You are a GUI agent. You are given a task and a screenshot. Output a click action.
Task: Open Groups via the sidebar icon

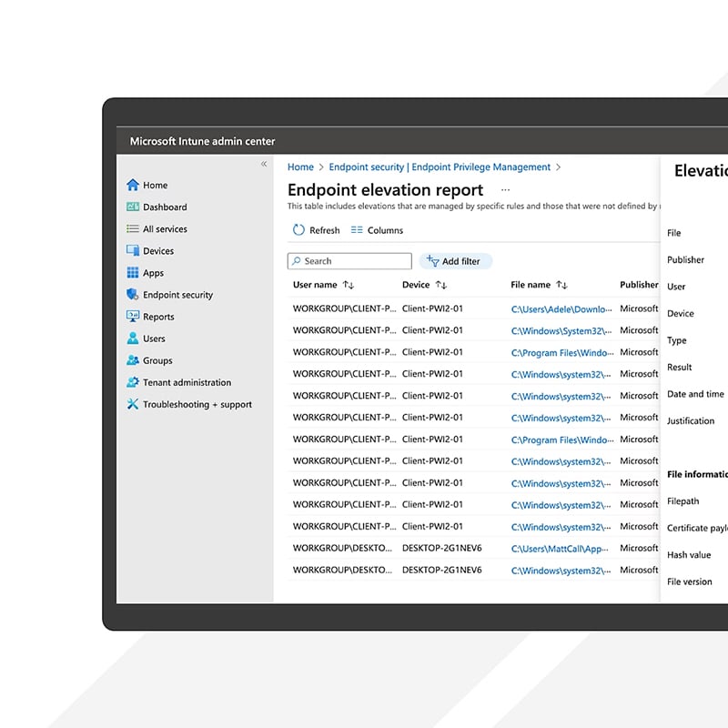tap(134, 360)
